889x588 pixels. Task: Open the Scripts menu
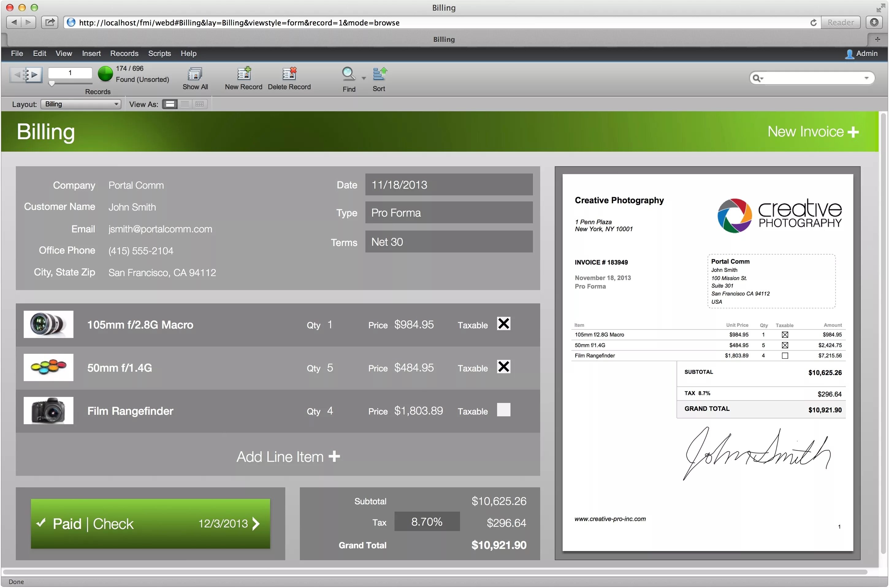160,53
